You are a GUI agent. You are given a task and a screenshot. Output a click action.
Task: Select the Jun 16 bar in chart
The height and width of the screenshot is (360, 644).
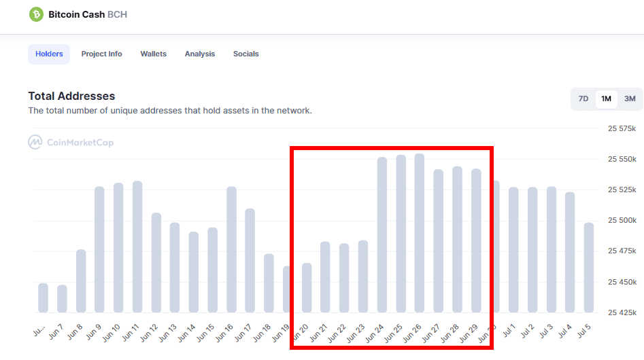tap(232, 249)
